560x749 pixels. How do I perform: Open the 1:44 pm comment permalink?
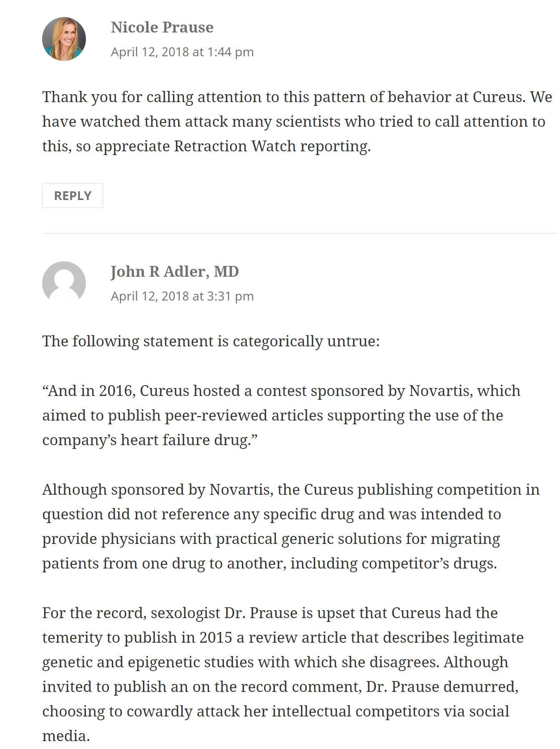click(182, 52)
